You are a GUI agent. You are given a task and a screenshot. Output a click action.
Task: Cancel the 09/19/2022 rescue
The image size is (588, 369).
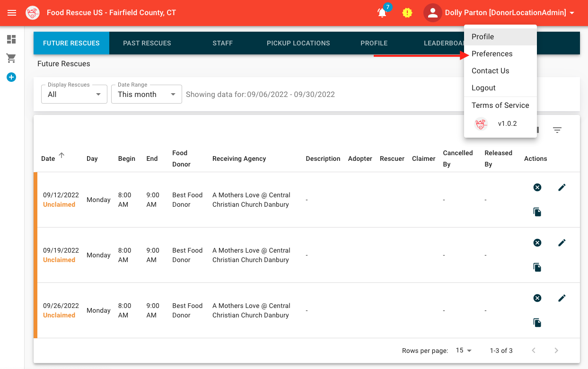pyautogui.click(x=537, y=243)
